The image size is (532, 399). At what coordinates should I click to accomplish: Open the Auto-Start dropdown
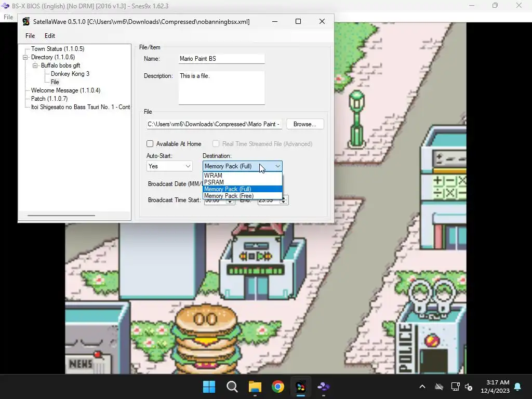point(169,166)
